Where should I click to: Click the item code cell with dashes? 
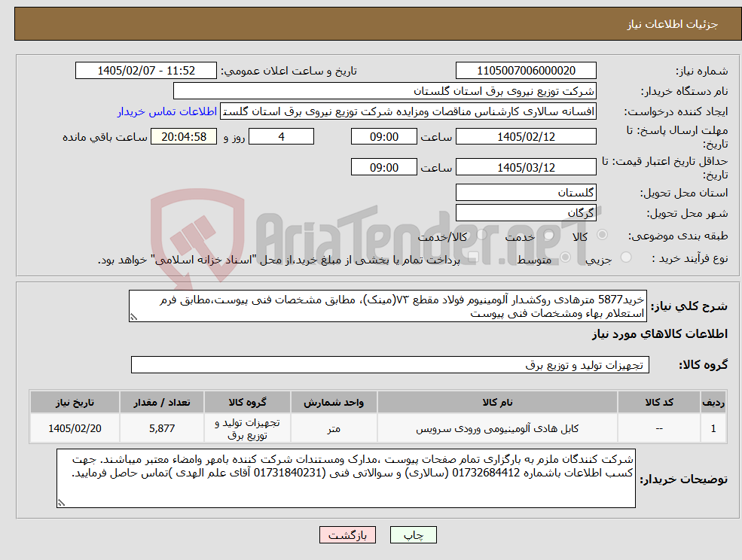click(659, 428)
